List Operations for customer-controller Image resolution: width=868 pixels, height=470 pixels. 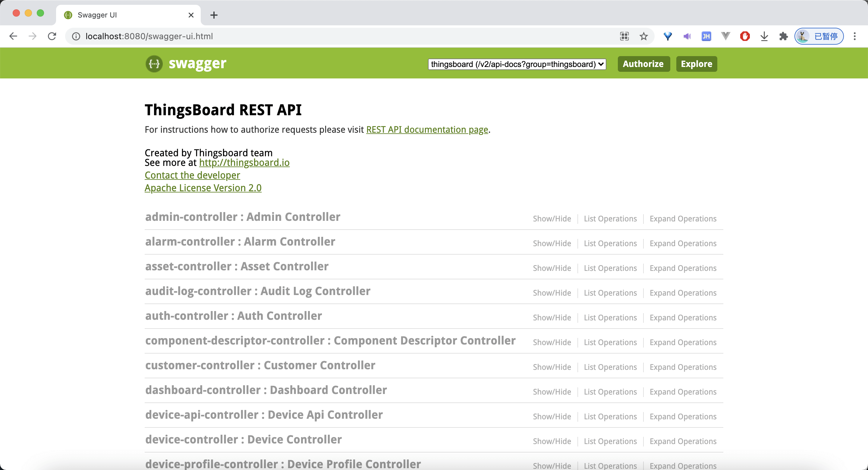[x=610, y=367]
